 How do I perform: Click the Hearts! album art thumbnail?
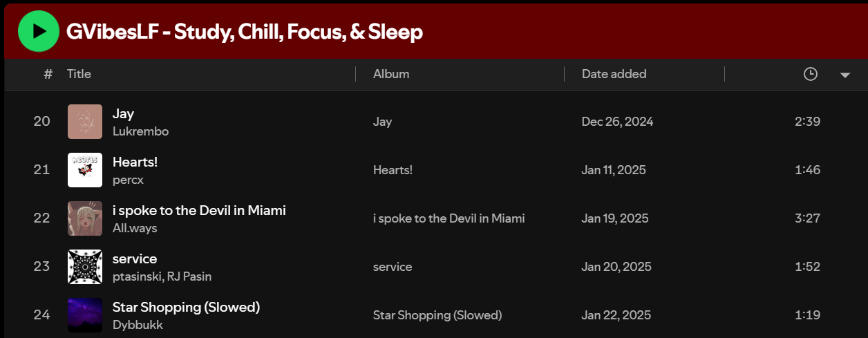(85, 170)
